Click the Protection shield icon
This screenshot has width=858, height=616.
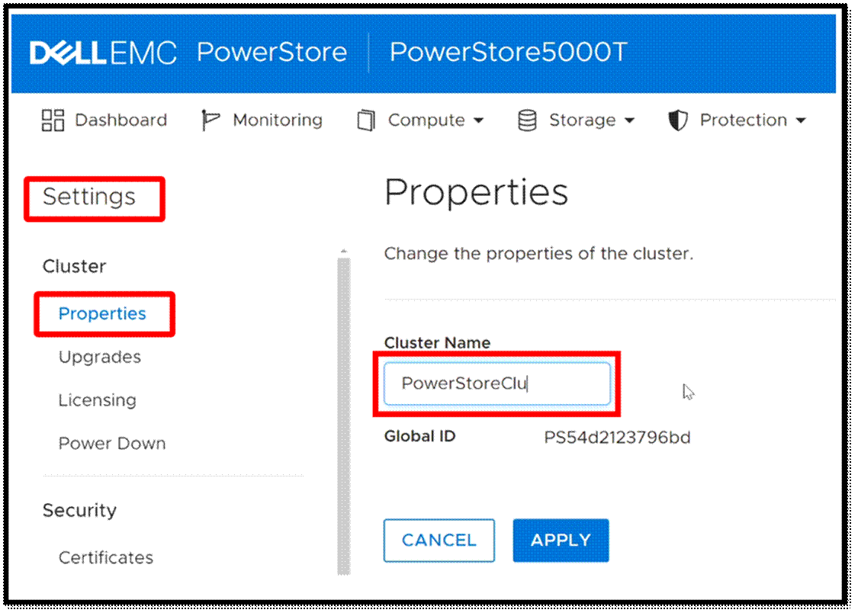tap(677, 120)
